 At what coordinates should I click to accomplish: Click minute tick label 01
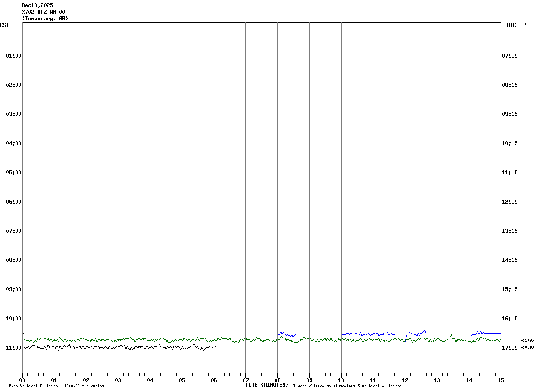click(x=54, y=380)
